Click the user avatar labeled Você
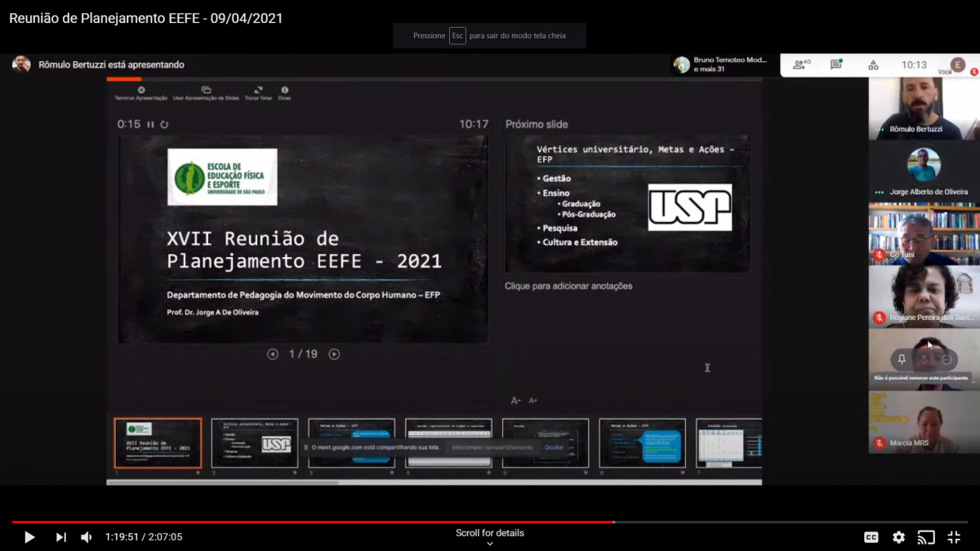Viewport: 980px width, 551px height. 958,64
